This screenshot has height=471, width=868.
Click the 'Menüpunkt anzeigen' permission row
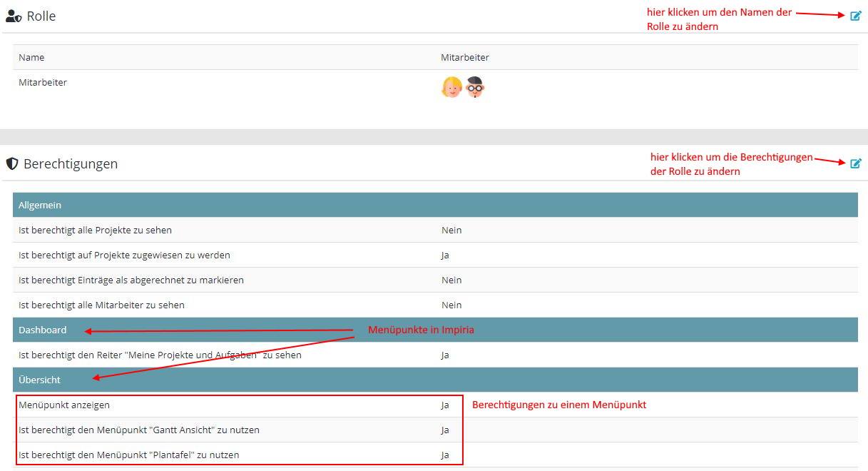[64, 405]
